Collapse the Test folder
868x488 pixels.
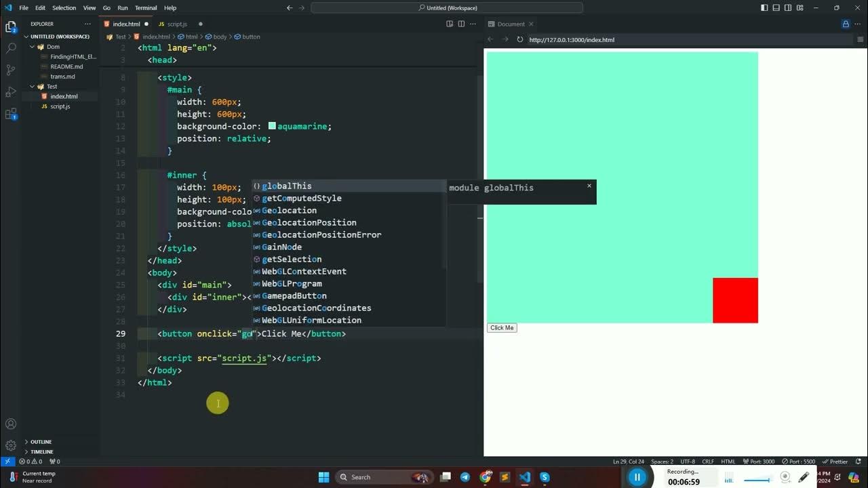(x=52, y=86)
